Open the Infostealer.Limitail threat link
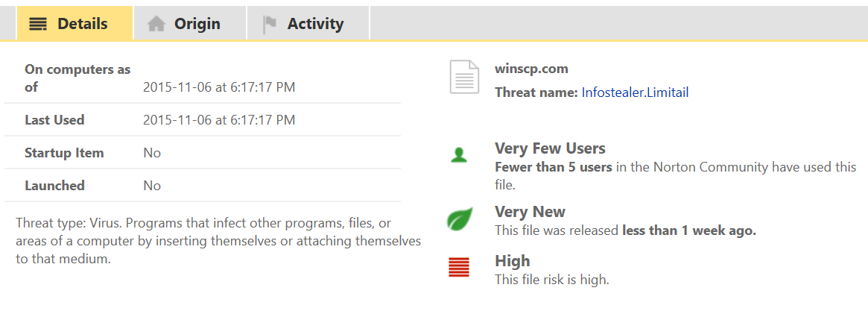This screenshot has width=868, height=314. coord(635,92)
